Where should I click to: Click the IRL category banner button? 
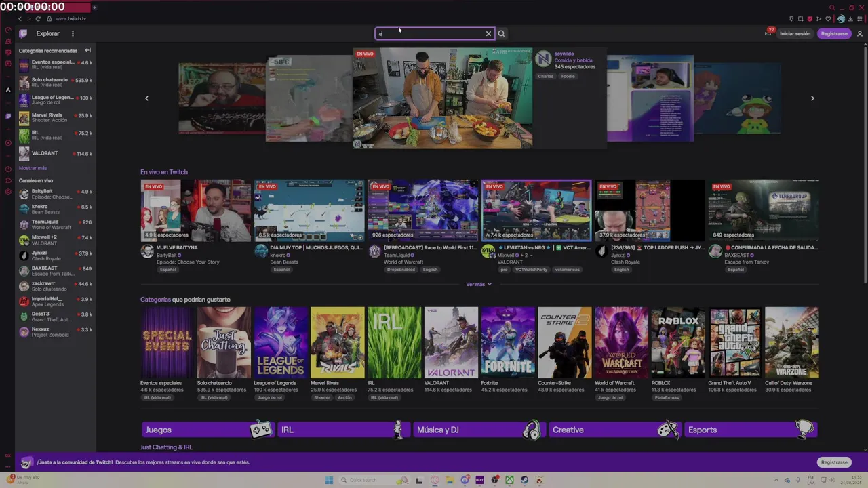pos(343,430)
